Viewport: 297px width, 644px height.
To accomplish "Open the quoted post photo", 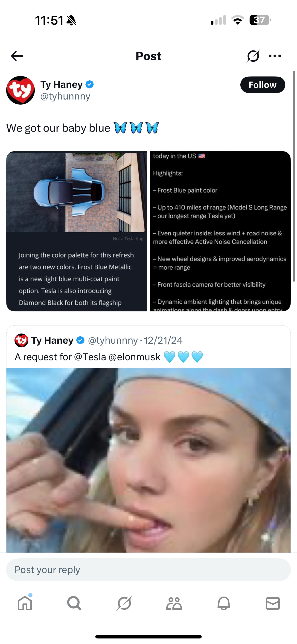I will [x=148, y=460].
